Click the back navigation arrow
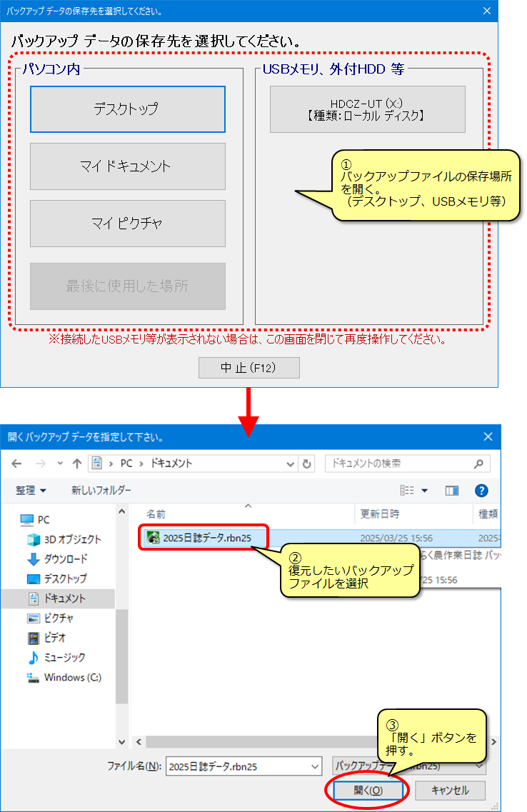This screenshot has width=527, height=812. (x=16, y=463)
